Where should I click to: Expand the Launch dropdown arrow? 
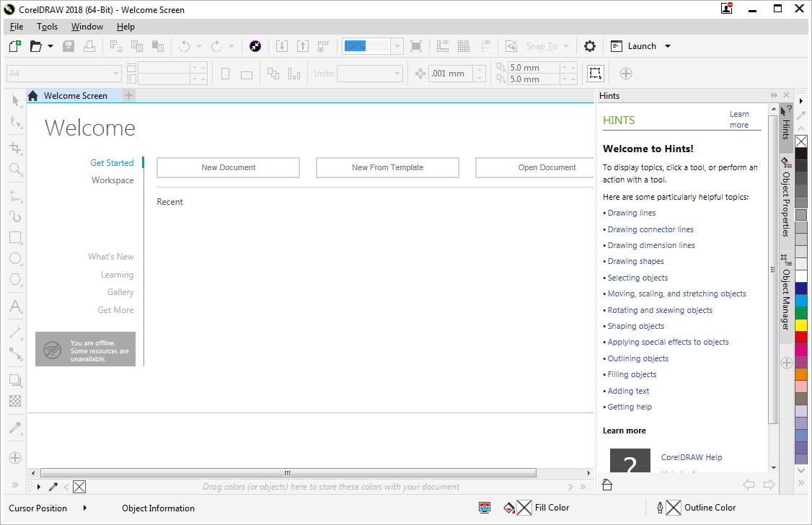click(x=668, y=46)
